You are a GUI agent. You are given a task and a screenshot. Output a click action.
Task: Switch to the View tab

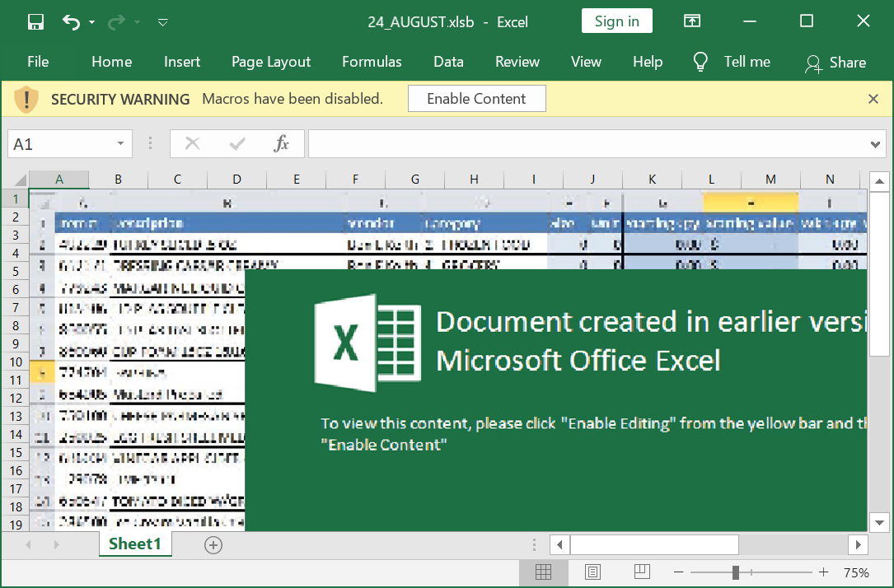click(586, 62)
